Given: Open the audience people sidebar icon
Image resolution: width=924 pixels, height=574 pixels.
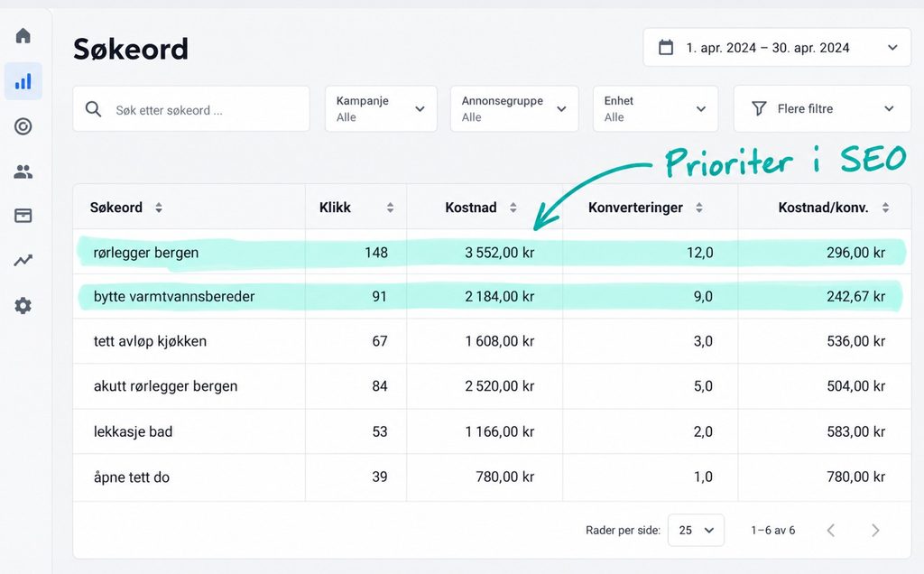Looking at the screenshot, I should point(23,171).
